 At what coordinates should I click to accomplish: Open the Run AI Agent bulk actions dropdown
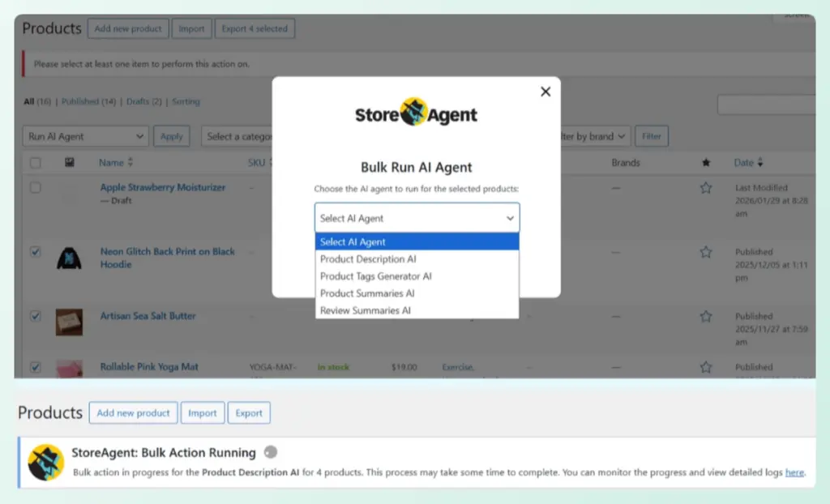(84, 135)
